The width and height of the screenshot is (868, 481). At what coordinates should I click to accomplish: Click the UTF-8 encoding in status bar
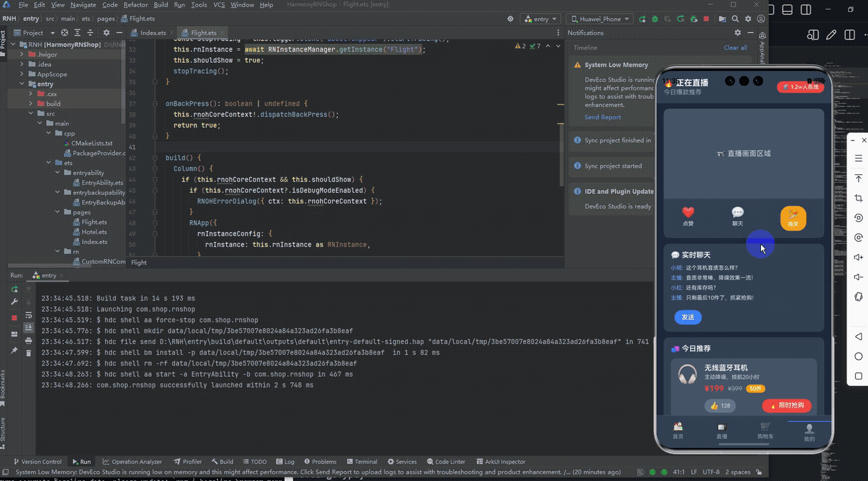pos(712,472)
